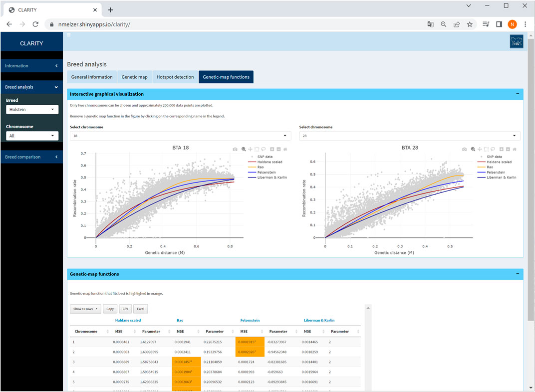Viewport: 535px width, 392px height.
Task: Export the table as CSV
Action: tap(125, 309)
